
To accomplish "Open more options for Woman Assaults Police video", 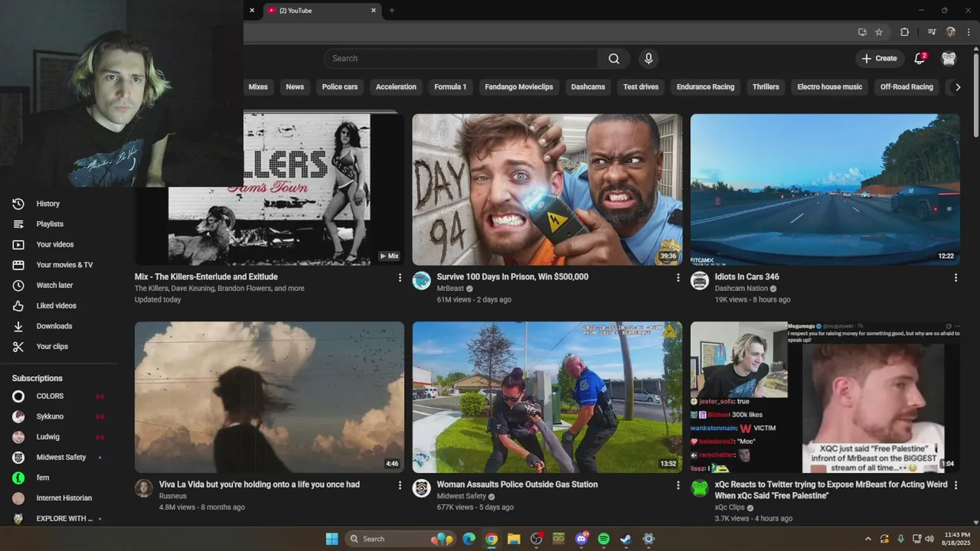I will 678,485.
